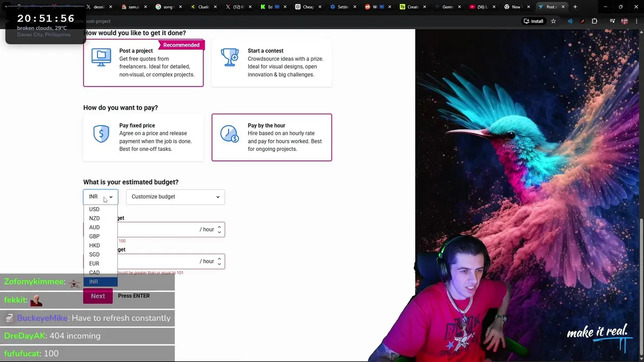Screen dimensions: 644x362
Task: Pick EUR in the currency dropdown
Action: (100, 263)
